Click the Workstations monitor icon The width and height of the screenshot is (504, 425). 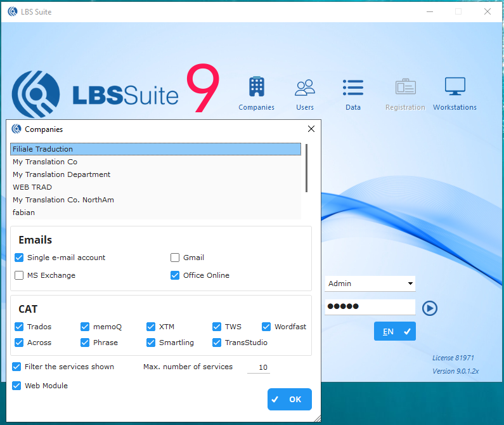[455, 88]
